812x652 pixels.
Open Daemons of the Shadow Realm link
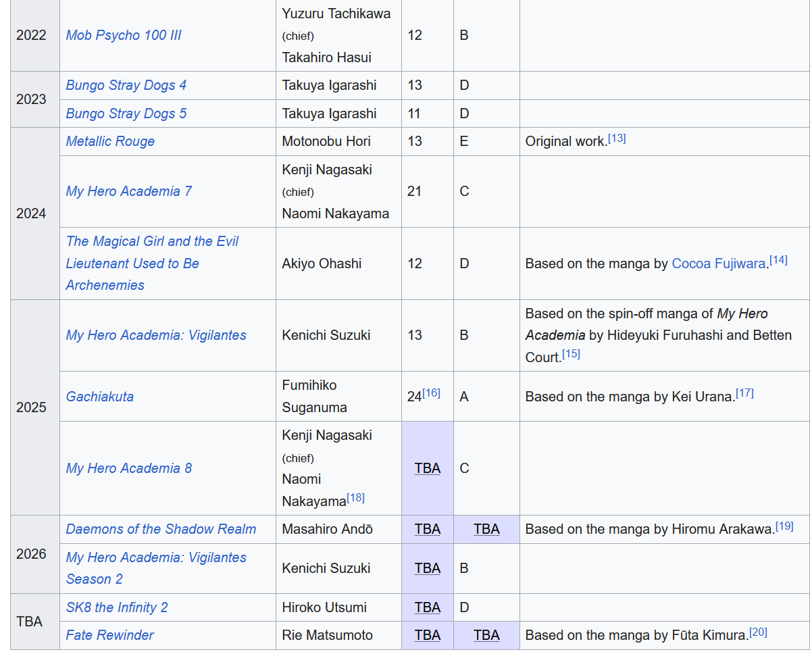tap(161, 529)
